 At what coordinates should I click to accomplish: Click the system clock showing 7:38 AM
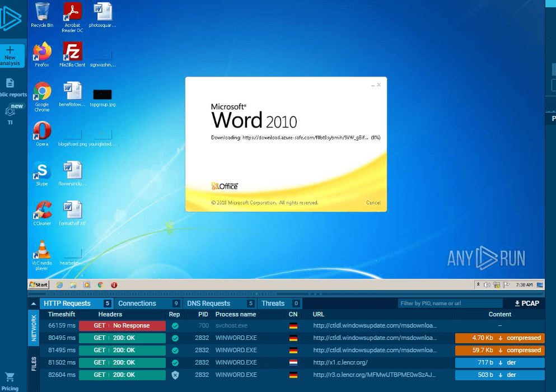[x=525, y=285]
